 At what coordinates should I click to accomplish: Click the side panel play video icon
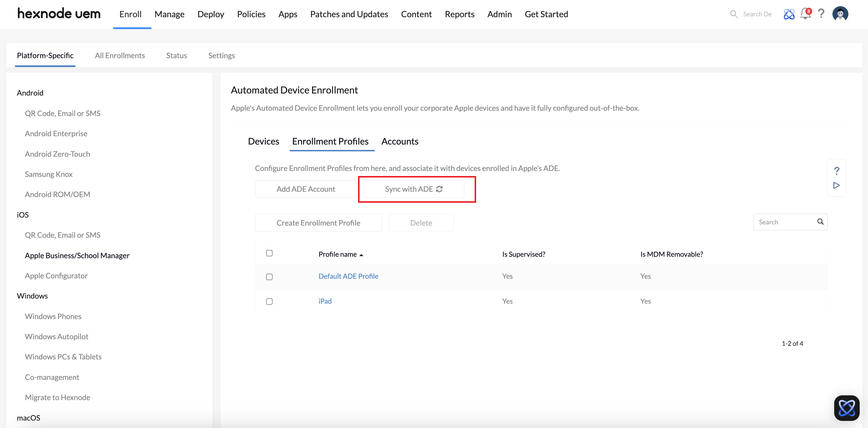tap(836, 185)
